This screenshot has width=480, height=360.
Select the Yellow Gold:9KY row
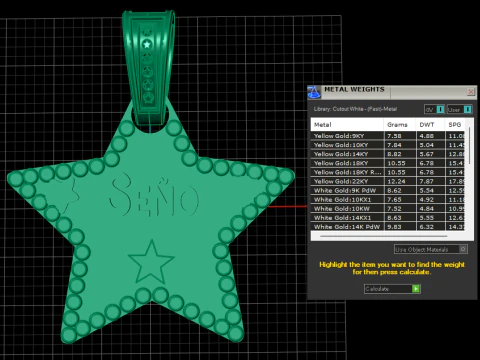[x=388, y=136]
